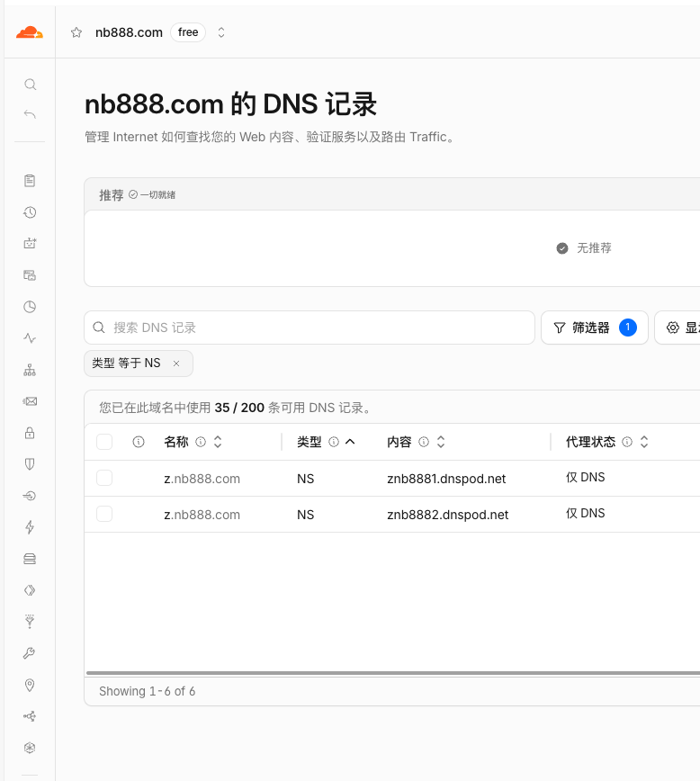
Task: Click the 类型 等于 NS filter chip label
Action: click(x=126, y=364)
